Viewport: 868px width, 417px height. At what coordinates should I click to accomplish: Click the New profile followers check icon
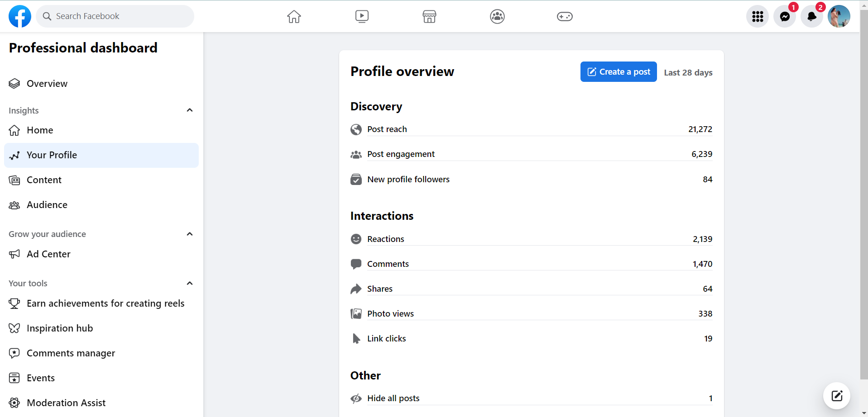click(356, 180)
